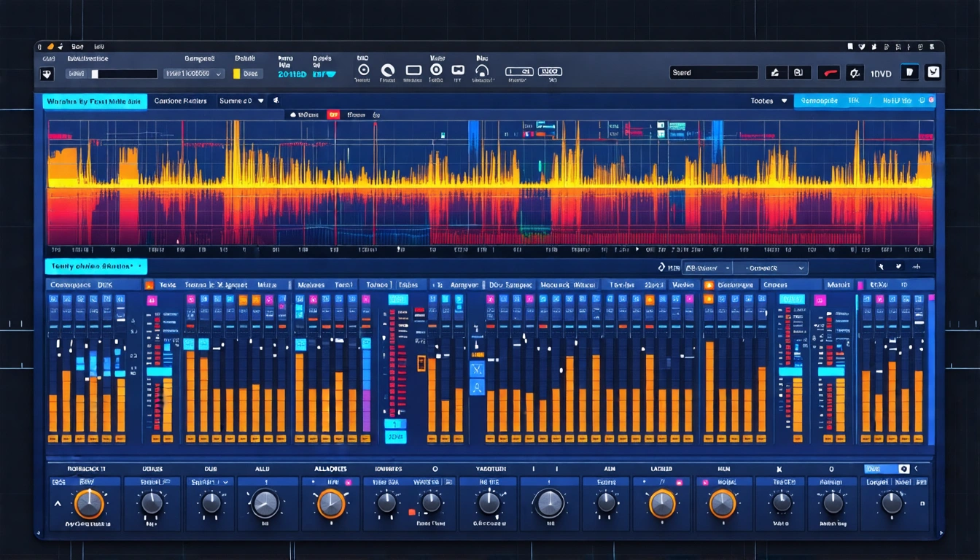Click the cyan button labeled 1 under red meter

tap(395, 424)
